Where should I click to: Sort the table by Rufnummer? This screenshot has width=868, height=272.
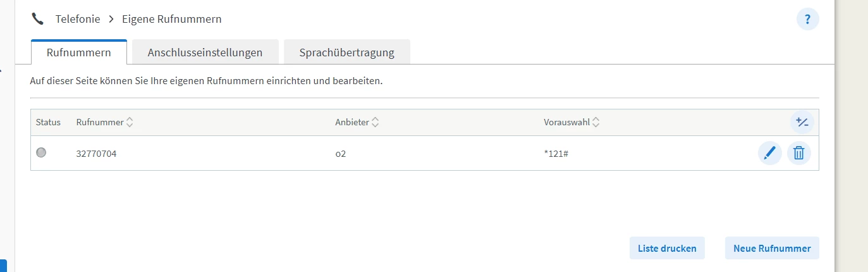point(130,122)
